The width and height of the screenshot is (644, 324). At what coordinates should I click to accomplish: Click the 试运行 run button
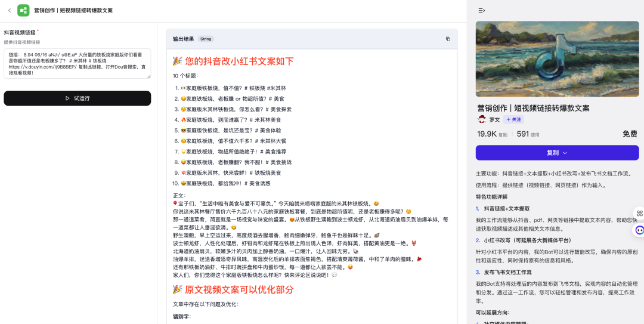point(77,98)
